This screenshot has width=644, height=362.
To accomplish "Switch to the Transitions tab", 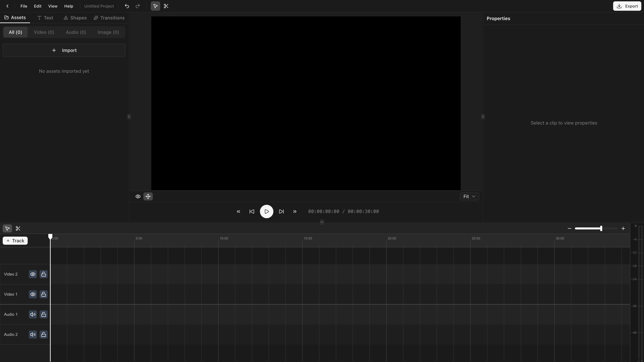I will [x=109, y=18].
